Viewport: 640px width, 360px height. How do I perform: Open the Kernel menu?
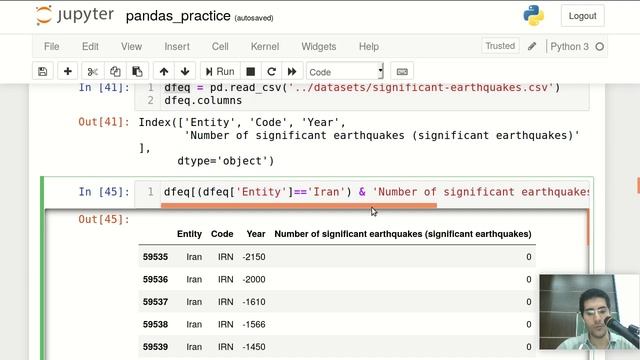(x=265, y=47)
